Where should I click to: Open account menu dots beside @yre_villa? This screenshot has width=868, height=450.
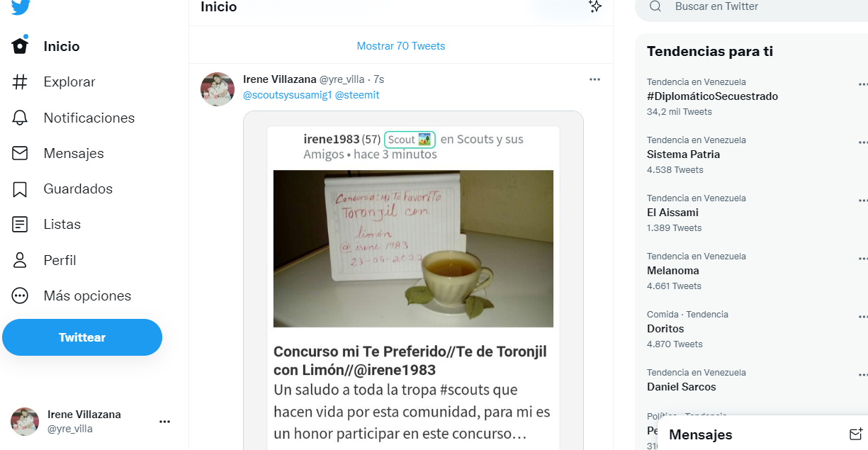tap(164, 422)
